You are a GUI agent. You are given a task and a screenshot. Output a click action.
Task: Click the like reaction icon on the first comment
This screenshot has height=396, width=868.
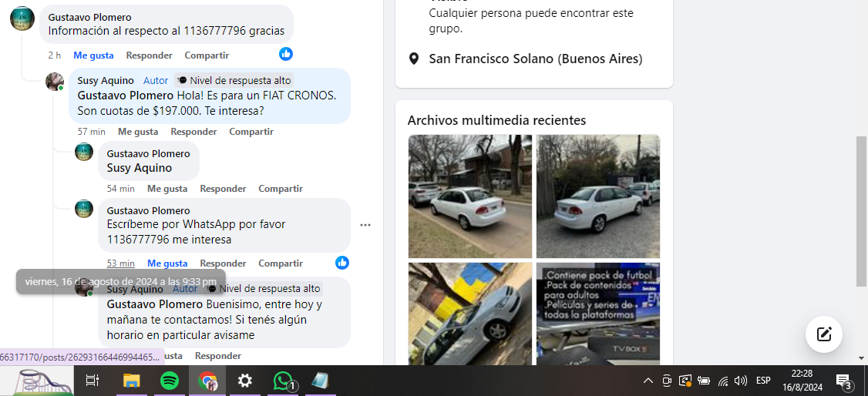point(286,54)
